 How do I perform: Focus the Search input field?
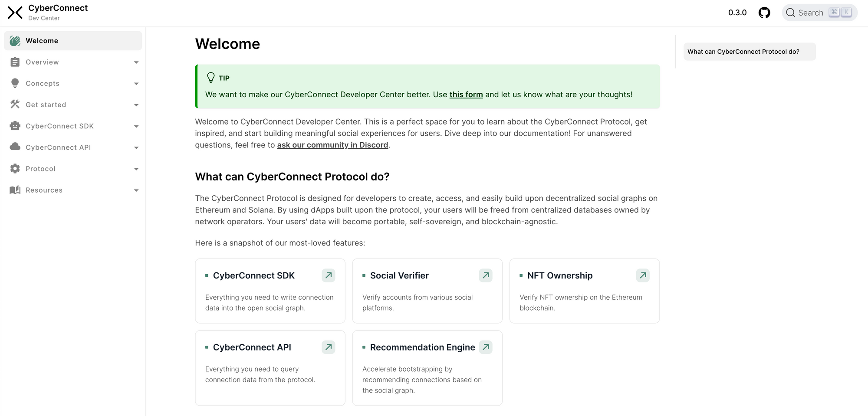819,13
